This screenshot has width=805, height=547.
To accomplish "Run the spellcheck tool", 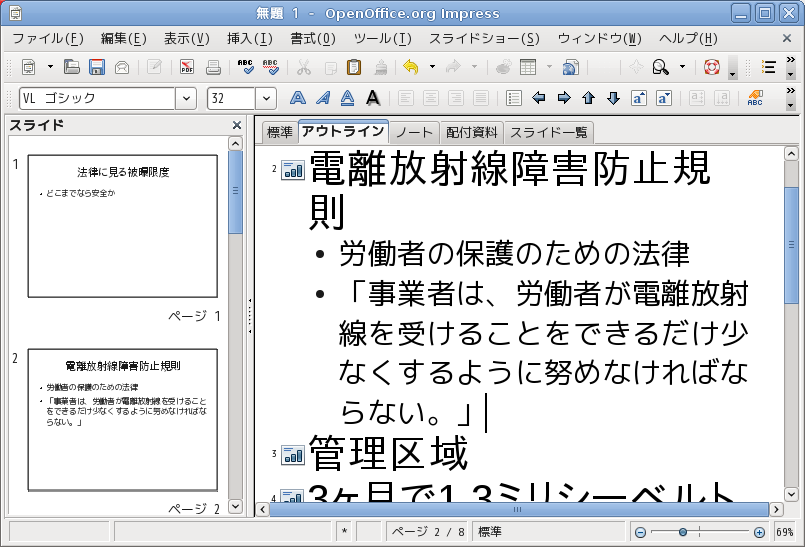I will point(246,67).
